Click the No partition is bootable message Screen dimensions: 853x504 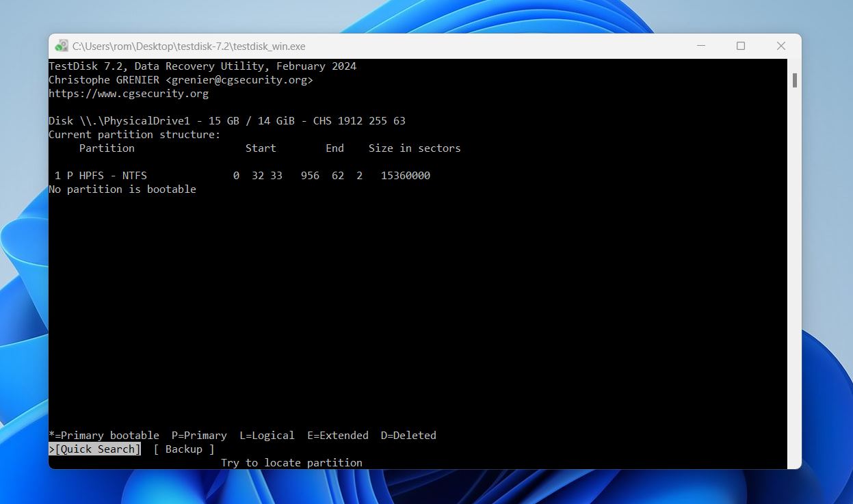coord(122,189)
